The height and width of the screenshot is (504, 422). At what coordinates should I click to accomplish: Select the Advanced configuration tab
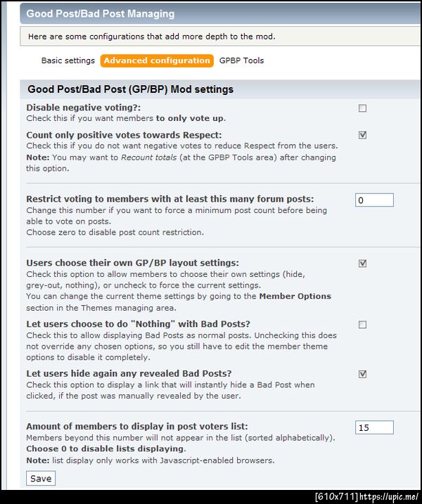(157, 60)
